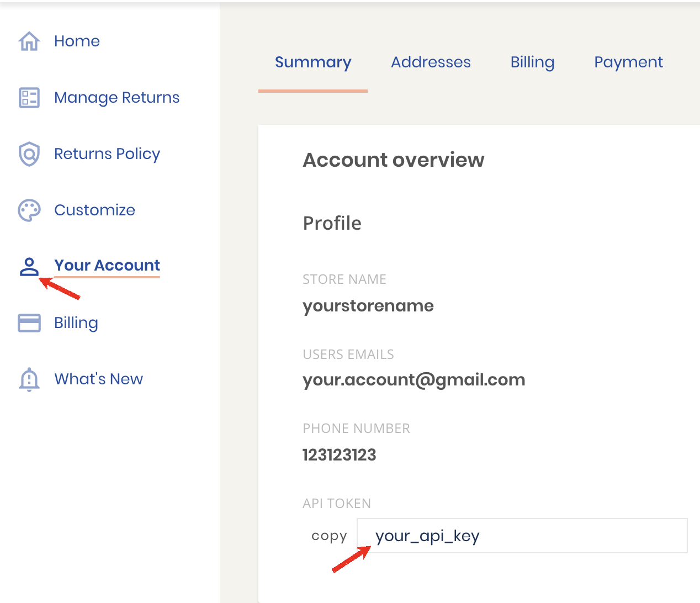Screen dimensions: 700x603
Task: Open the Billing link in the sidebar
Action: pyautogui.click(x=76, y=323)
